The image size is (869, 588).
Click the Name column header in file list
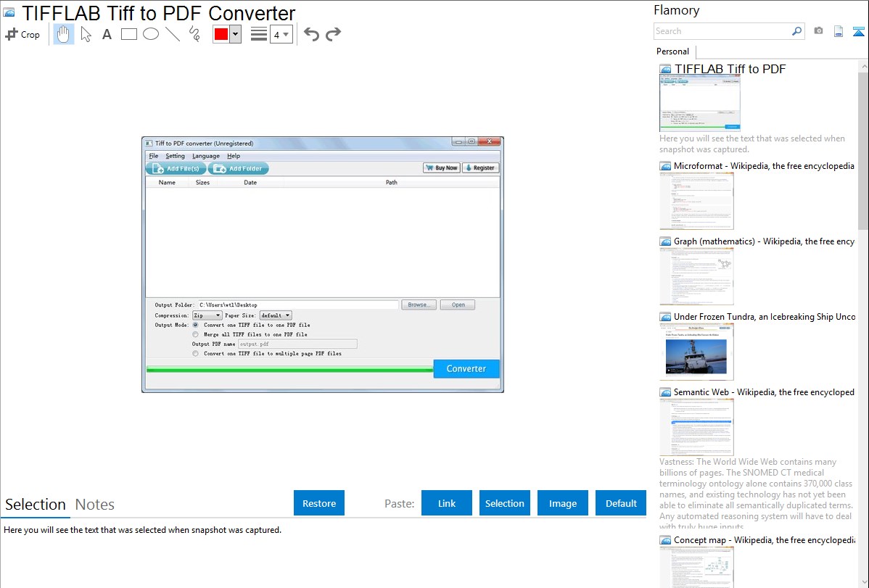tap(167, 182)
